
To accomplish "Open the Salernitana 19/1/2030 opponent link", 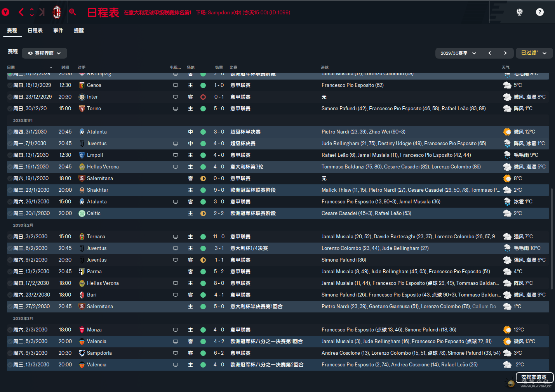I will 100,179.
